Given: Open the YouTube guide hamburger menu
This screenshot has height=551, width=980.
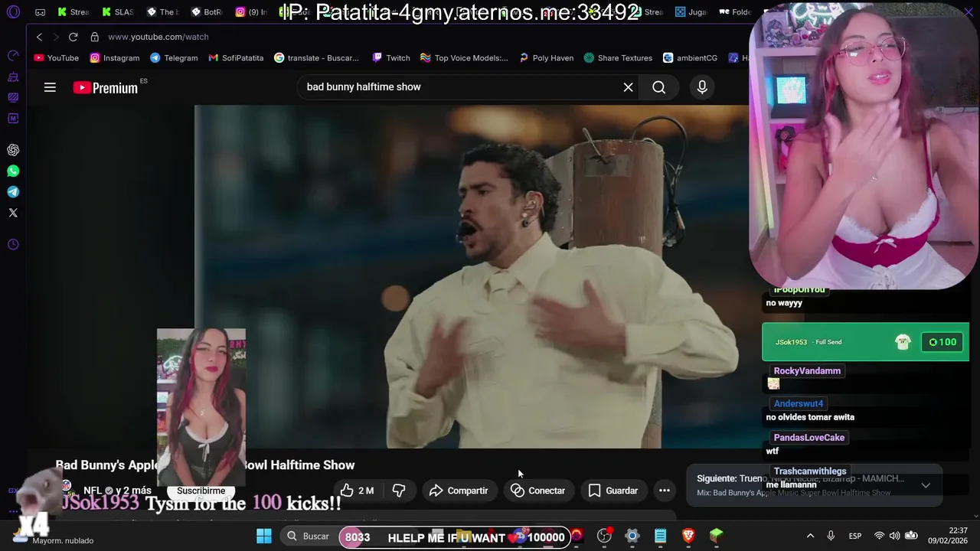Looking at the screenshot, I should click(x=50, y=88).
